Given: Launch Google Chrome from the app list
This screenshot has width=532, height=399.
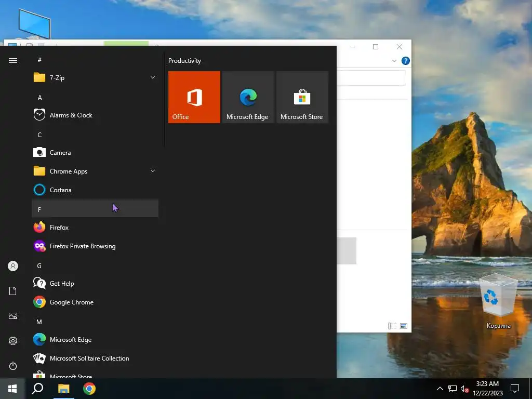Looking at the screenshot, I should [x=95, y=302].
